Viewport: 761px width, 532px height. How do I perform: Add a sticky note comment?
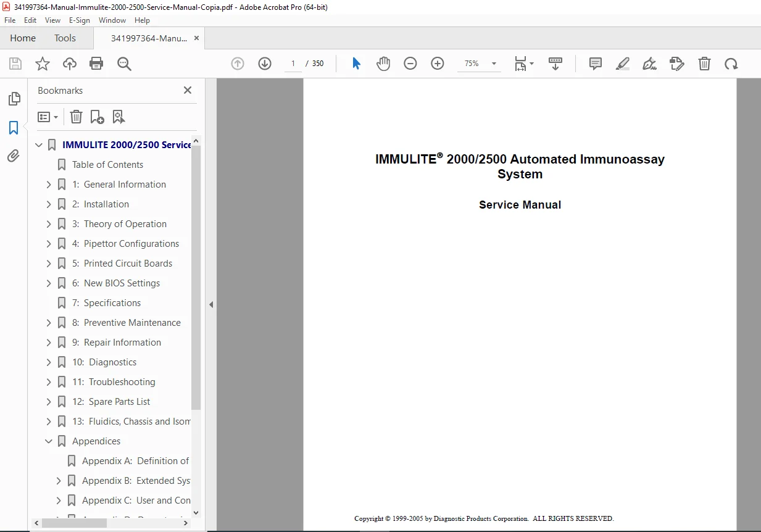point(596,64)
